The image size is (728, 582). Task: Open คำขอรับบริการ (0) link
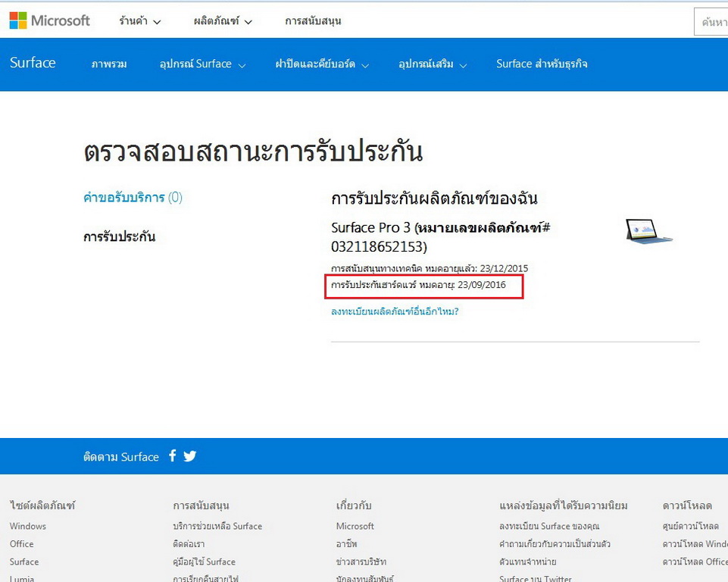(x=133, y=197)
